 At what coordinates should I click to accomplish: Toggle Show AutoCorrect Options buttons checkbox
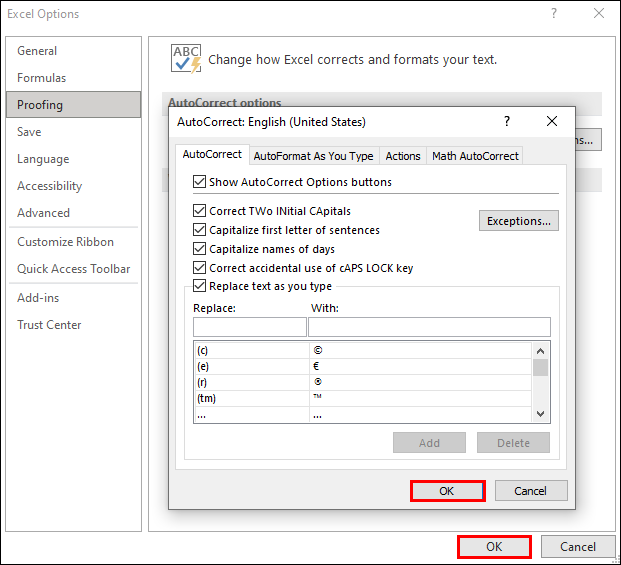[x=199, y=182]
